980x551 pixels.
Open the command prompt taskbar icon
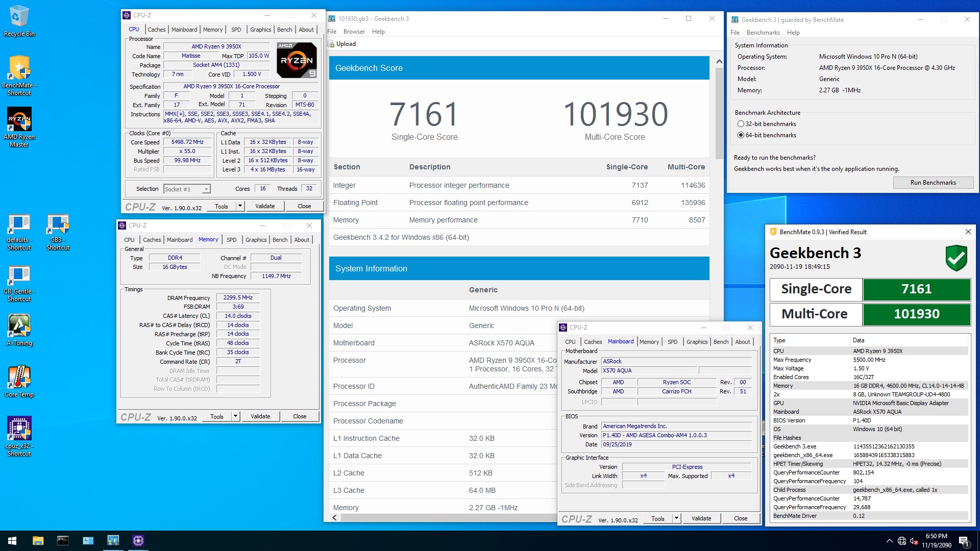pyautogui.click(x=63, y=541)
